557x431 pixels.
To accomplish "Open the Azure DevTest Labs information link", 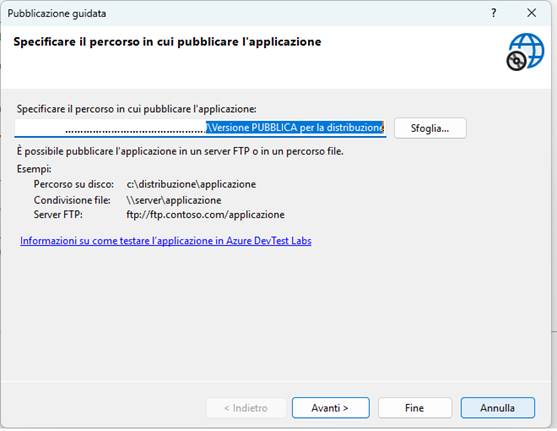I will pos(166,241).
